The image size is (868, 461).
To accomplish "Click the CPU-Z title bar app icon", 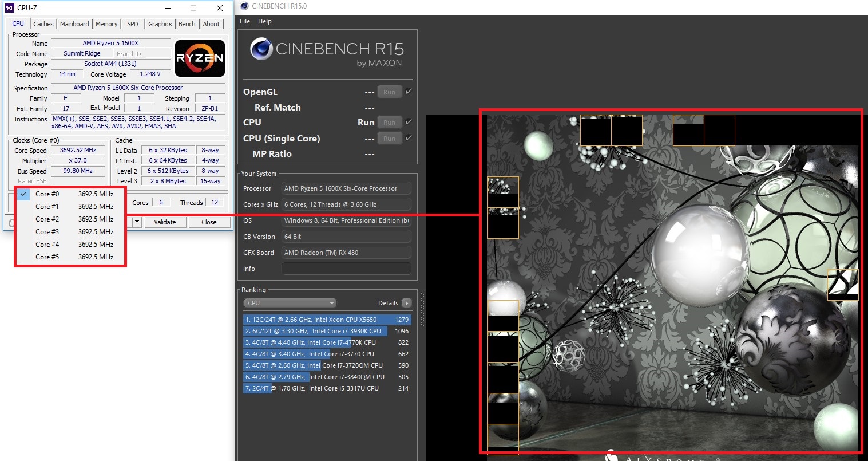I will coord(9,8).
